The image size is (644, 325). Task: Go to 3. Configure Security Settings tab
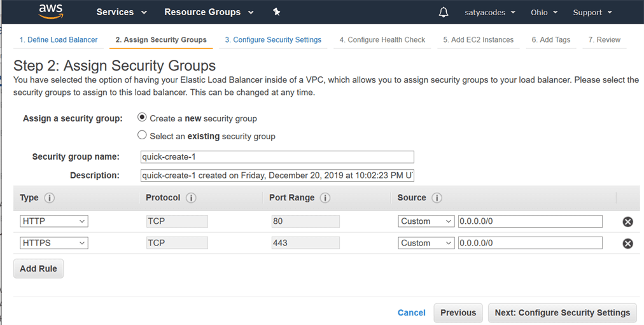tap(273, 39)
